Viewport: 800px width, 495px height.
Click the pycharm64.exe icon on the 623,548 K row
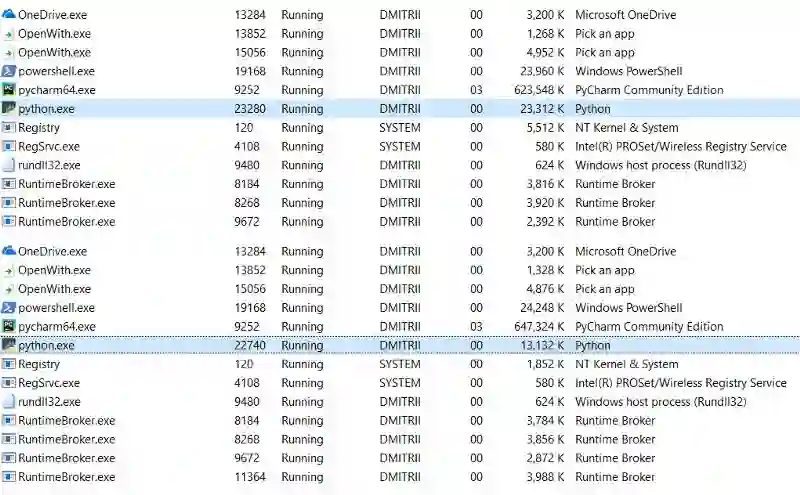click(x=9, y=90)
